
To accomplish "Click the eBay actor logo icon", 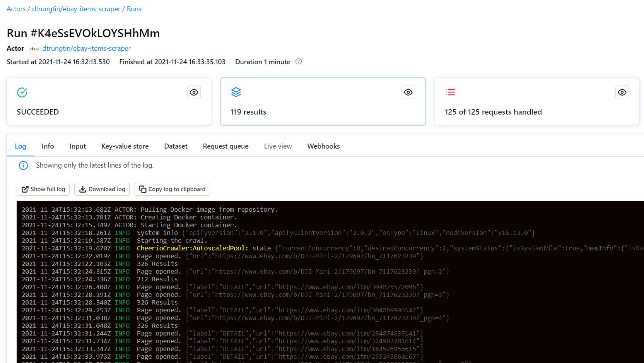I will [34, 49].
